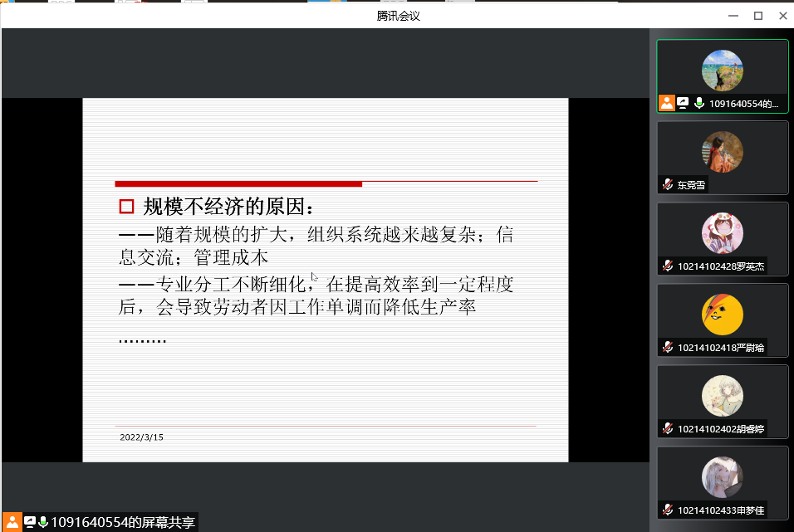The height and width of the screenshot is (532, 794).
Task: Click orange person icon in bottom-left sharing bar
Action: pyautogui.click(x=12, y=522)
